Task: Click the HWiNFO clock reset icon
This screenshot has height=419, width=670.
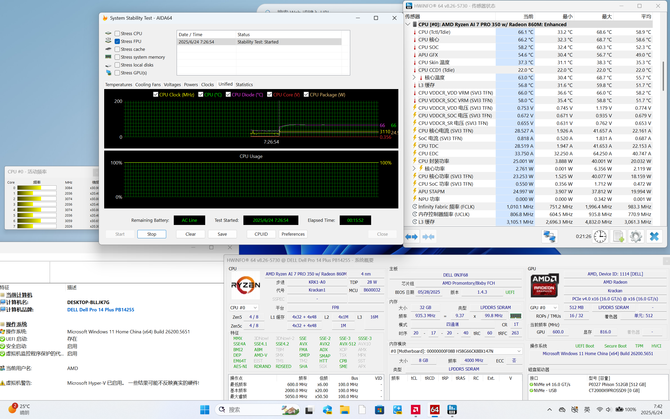Action: coord(600,236)
